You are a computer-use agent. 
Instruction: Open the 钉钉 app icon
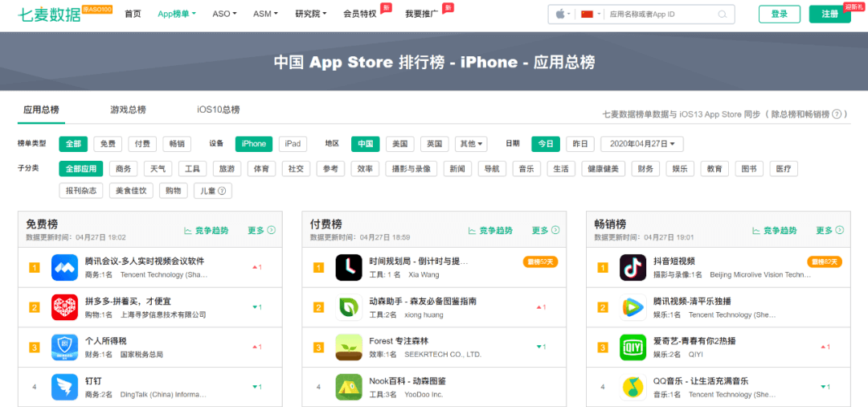(65, 387)
